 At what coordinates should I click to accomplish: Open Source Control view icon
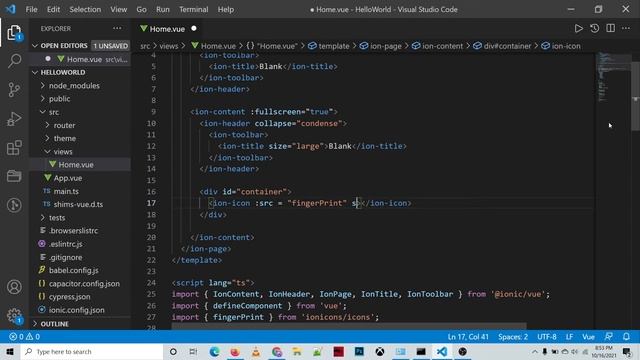pos(14,89)
